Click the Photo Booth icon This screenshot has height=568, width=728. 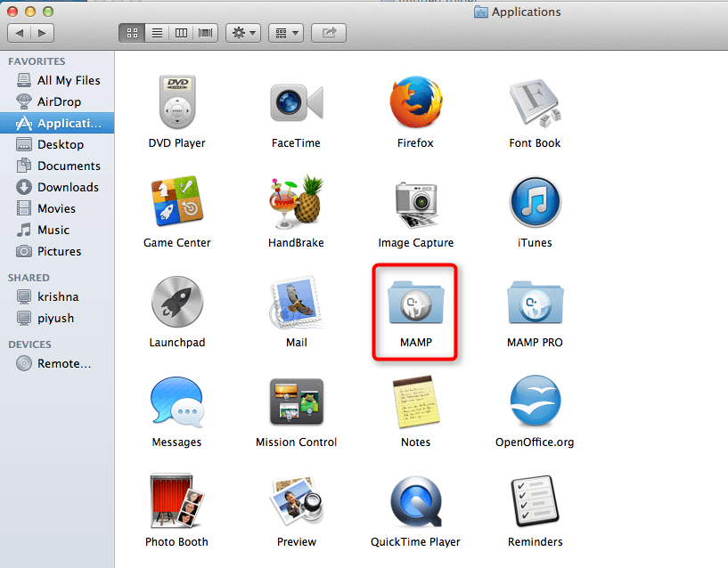point(177,501)
